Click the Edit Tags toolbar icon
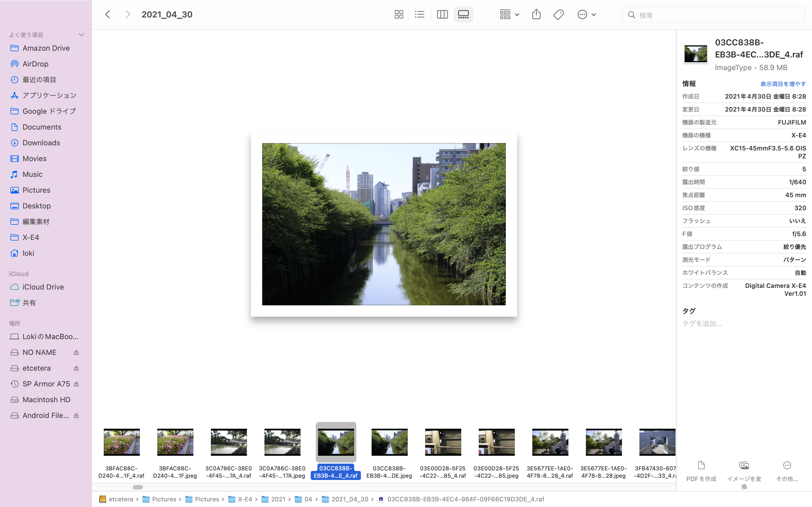Image resolution: width=812 pixels, height=507 pixels. click(x=558, y=14)
